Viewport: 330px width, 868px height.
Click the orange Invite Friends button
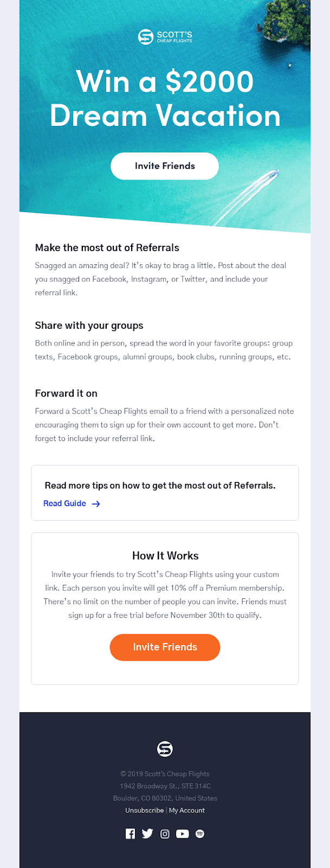pos(165,647)
